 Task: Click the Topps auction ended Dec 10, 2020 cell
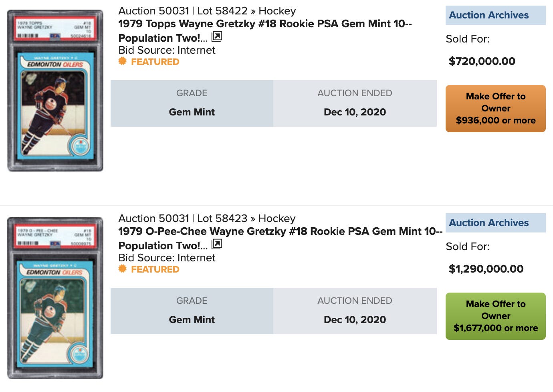pyautogui.click(x=355, y=103)
